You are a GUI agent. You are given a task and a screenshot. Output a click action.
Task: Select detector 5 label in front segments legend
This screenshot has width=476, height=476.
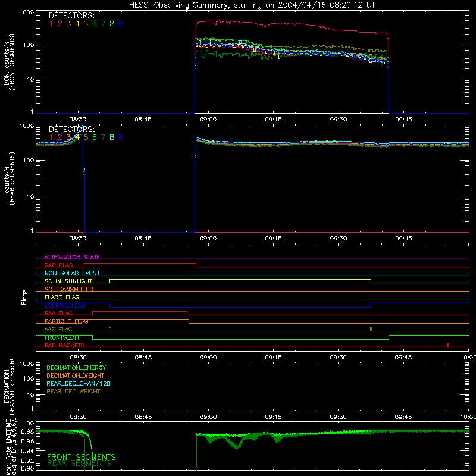[86, 24]
